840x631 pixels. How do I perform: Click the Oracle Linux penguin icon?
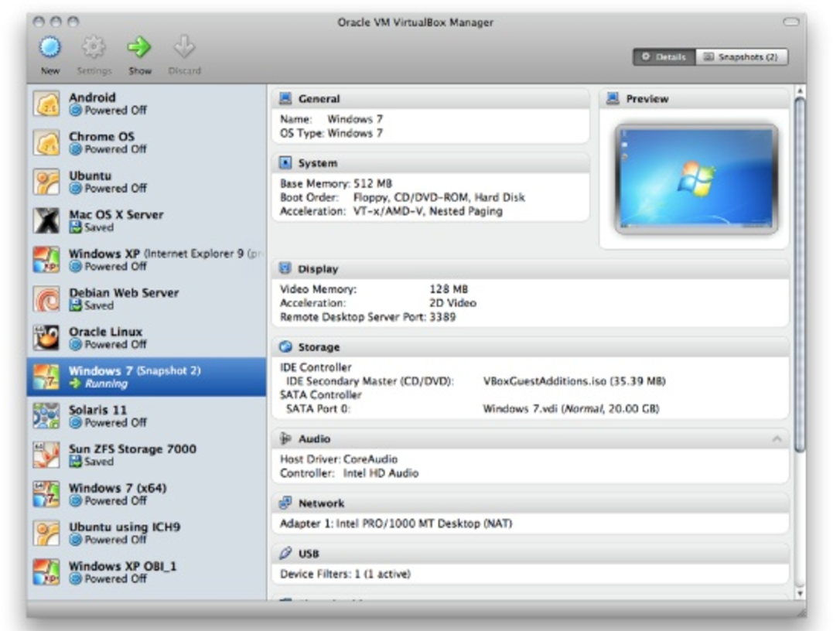point(46,339)
